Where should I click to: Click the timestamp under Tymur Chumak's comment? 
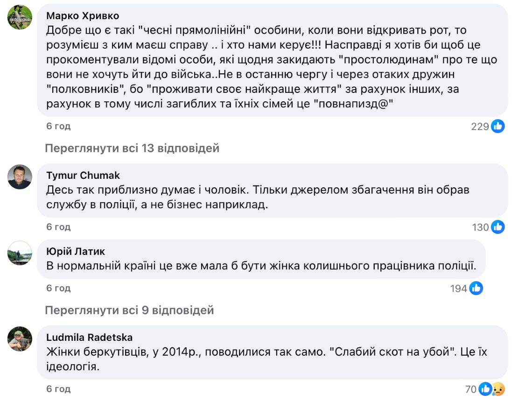coord(58,227)
